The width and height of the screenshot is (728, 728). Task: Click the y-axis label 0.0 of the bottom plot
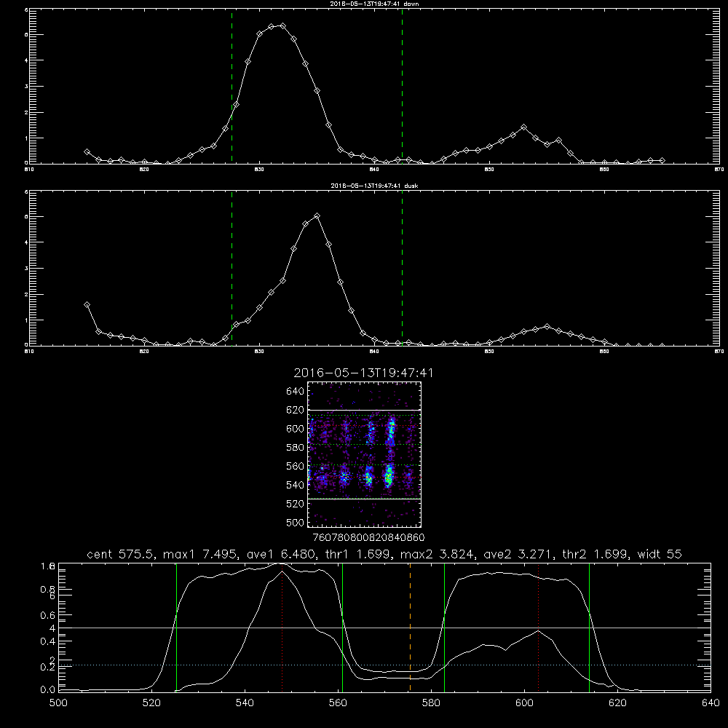(48, 690)
